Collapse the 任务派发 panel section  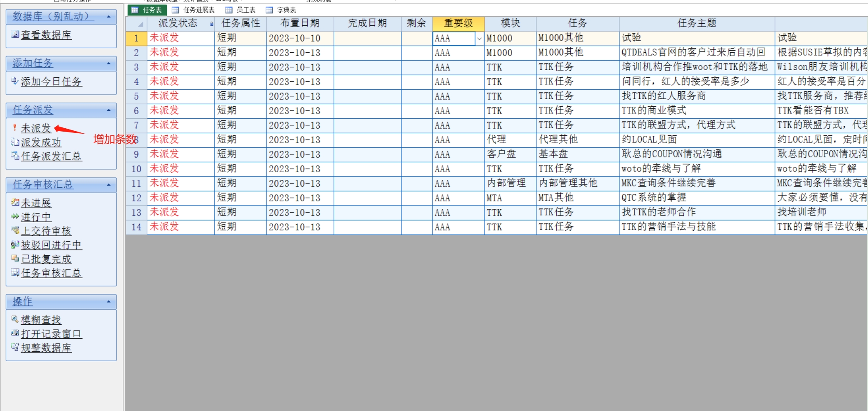(109, 110)
